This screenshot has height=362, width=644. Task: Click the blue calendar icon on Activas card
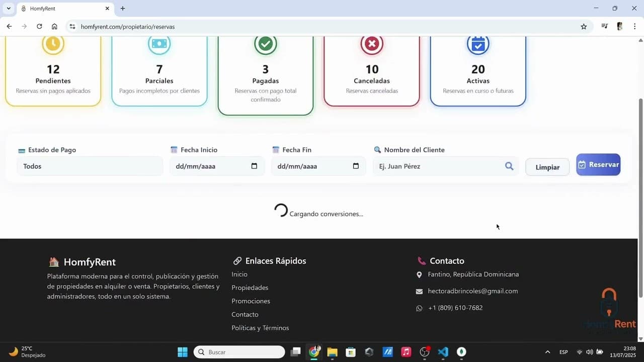click(x=478, y=44)
